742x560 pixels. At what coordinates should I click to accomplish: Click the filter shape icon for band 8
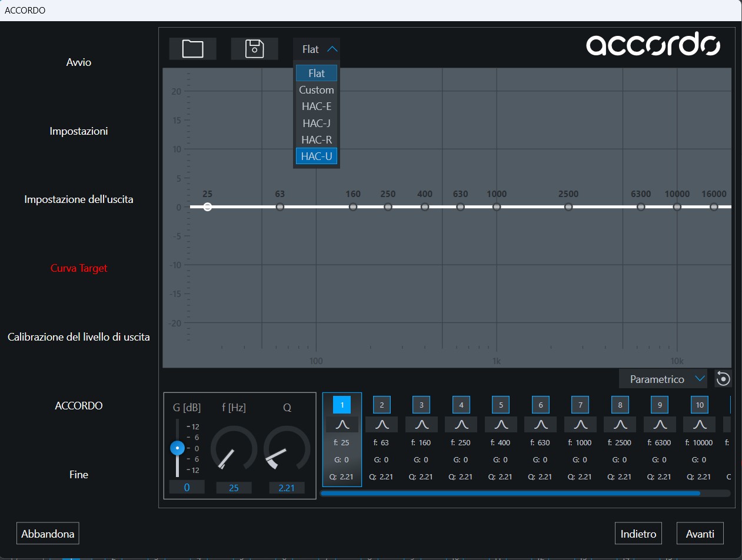[620, 424]
